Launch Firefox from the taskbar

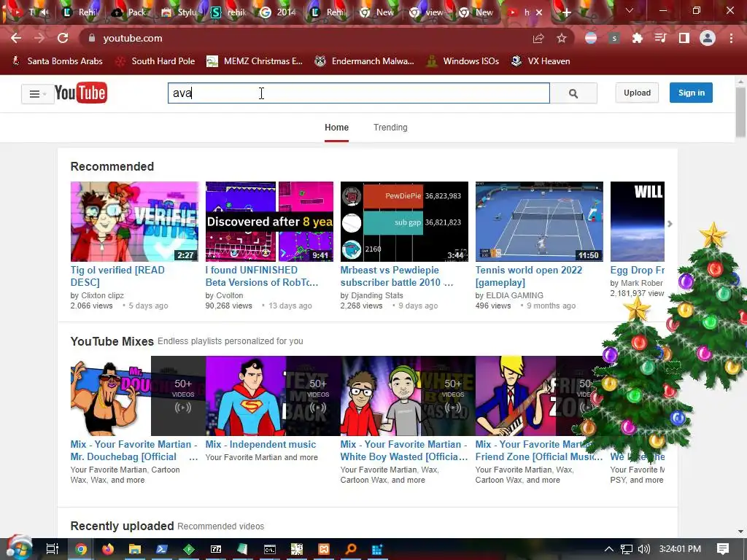108,549
